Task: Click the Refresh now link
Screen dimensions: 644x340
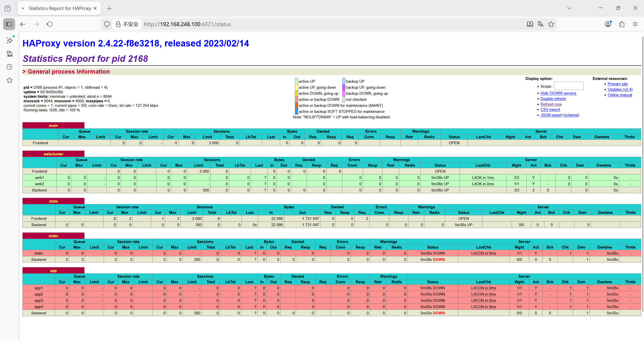Action: click(x=551, y=104)
